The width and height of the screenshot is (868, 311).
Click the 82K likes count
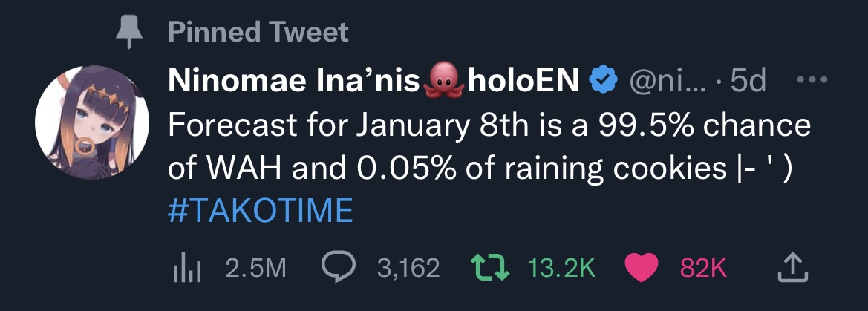coord(703,269)
